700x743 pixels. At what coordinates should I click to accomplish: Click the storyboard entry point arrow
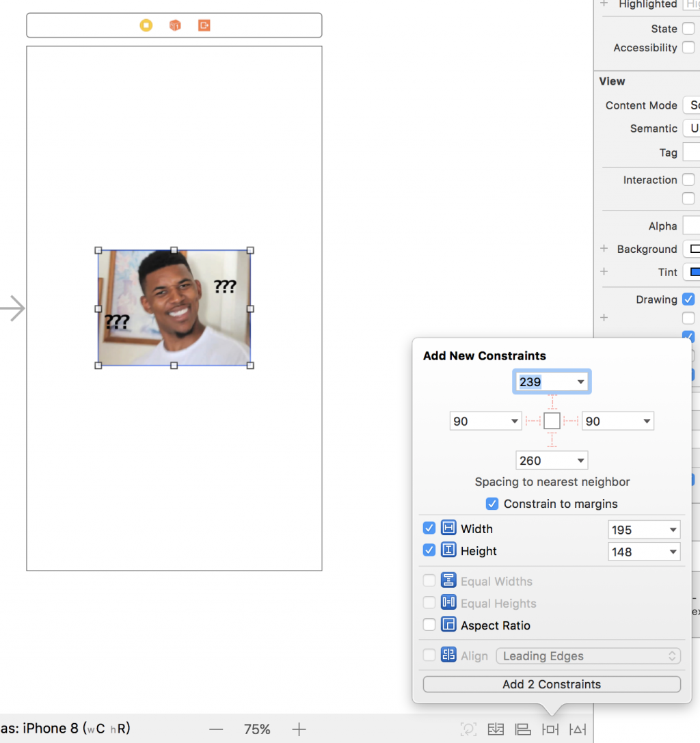coord(13,308)
